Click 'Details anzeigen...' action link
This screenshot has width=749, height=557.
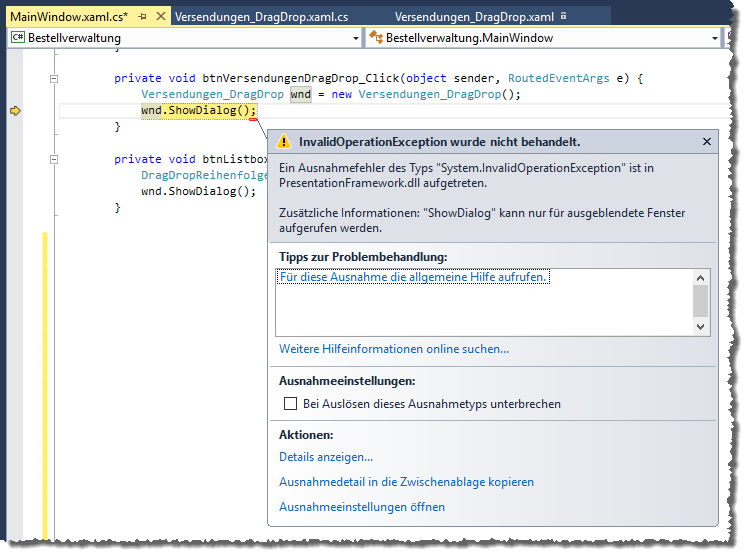(326, 457)
